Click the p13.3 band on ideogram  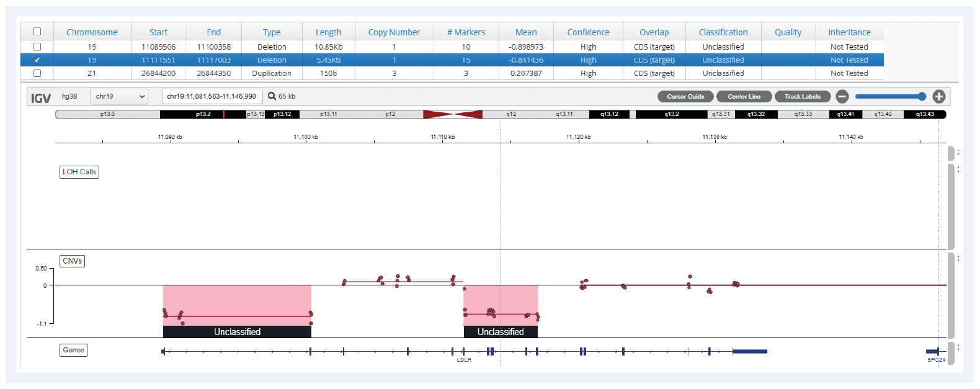click(x=107, y=114)
